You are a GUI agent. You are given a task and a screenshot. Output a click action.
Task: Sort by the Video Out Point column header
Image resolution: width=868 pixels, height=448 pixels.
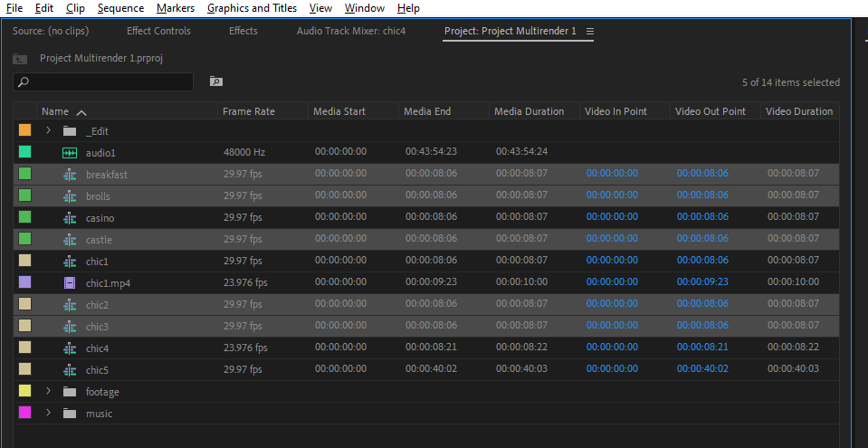(711, 111)
